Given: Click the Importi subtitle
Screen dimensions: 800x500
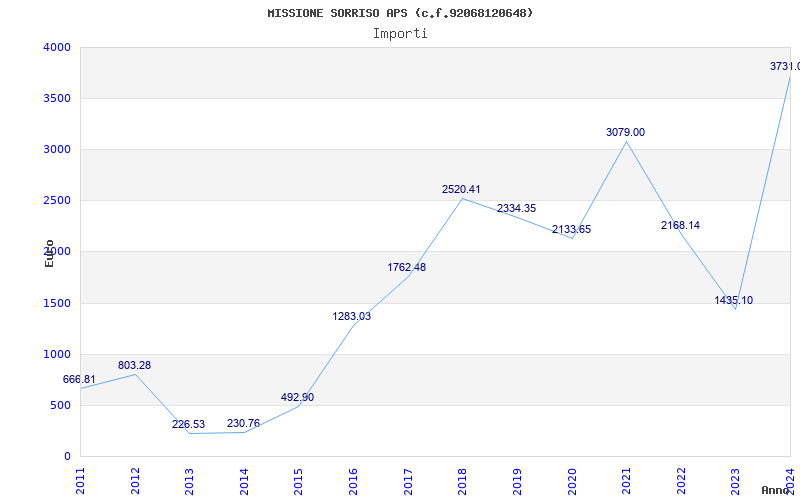Looking at the screenshot, I should click(400, 34).
